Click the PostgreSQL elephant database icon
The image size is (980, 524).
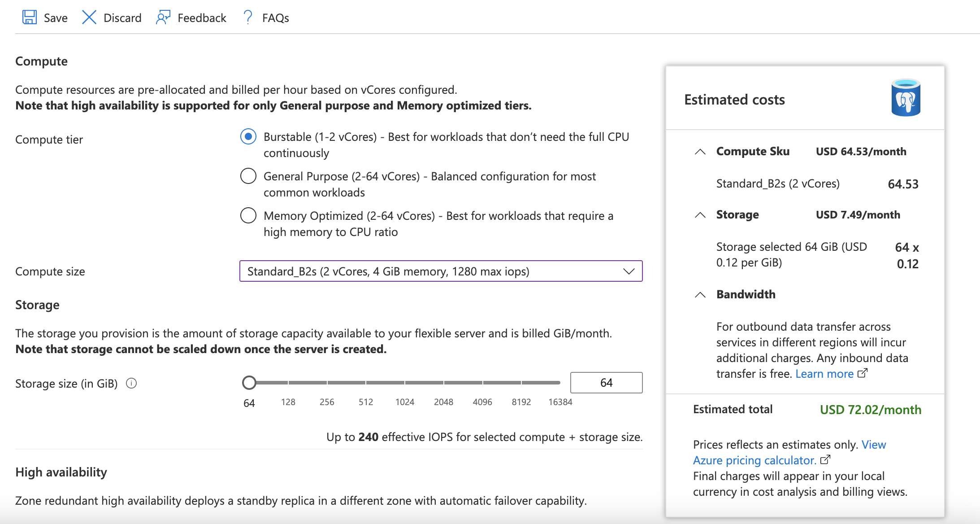(x=906, y=98)
